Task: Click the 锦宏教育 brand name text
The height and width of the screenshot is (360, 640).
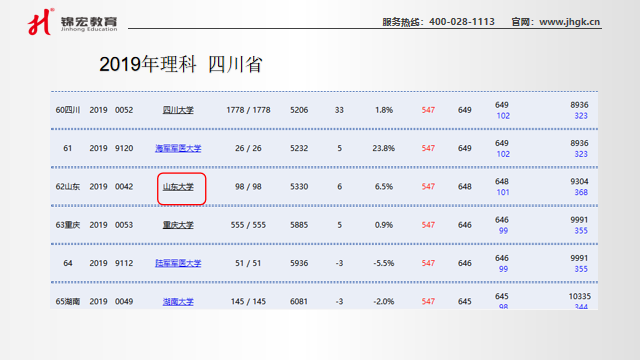Action: [x=89, y=21]
